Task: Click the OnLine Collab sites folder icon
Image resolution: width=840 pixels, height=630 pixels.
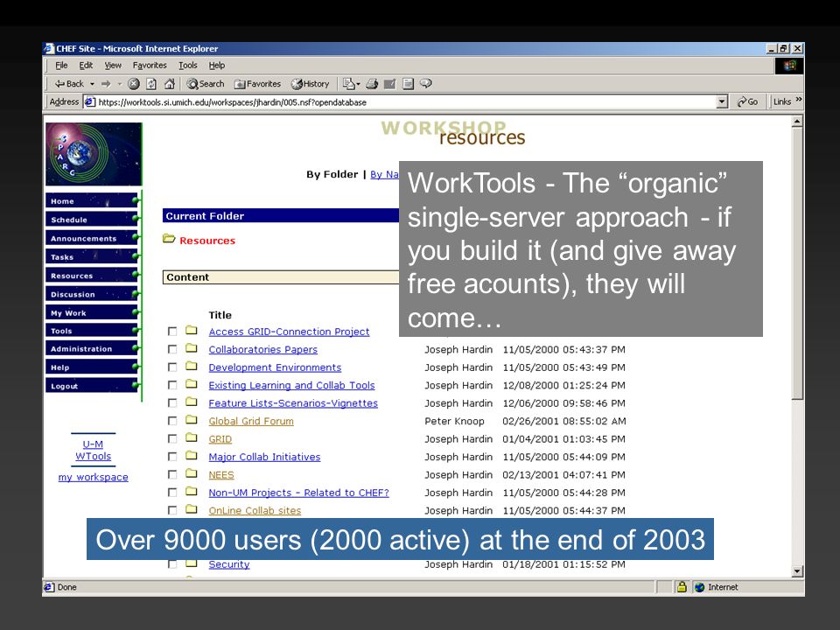Action: 192,509
